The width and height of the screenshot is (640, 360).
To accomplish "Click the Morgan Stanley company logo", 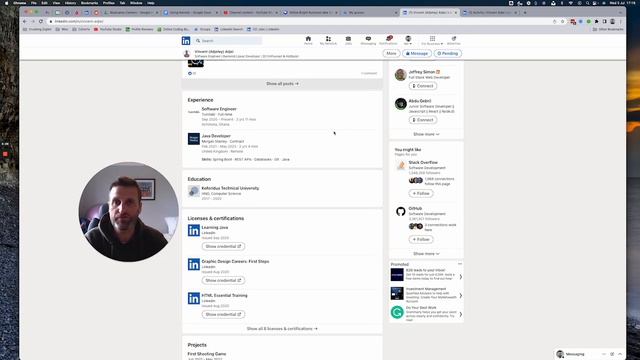I will click(193, 139).
